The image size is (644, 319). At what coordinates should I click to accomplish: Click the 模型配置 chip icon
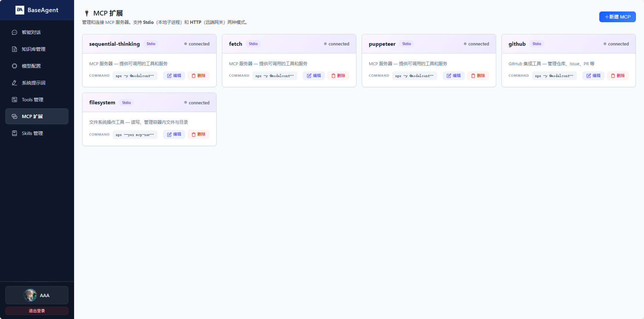[x=14, y=66]
